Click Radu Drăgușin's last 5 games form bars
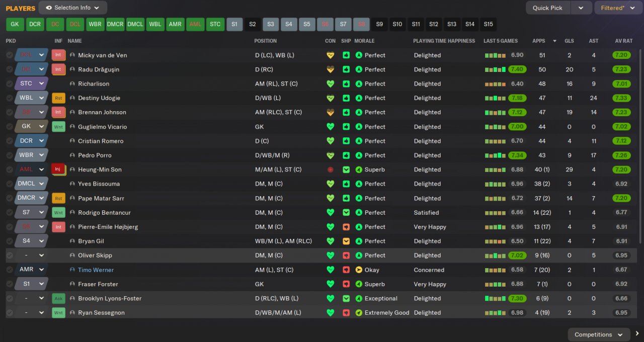 495,69
